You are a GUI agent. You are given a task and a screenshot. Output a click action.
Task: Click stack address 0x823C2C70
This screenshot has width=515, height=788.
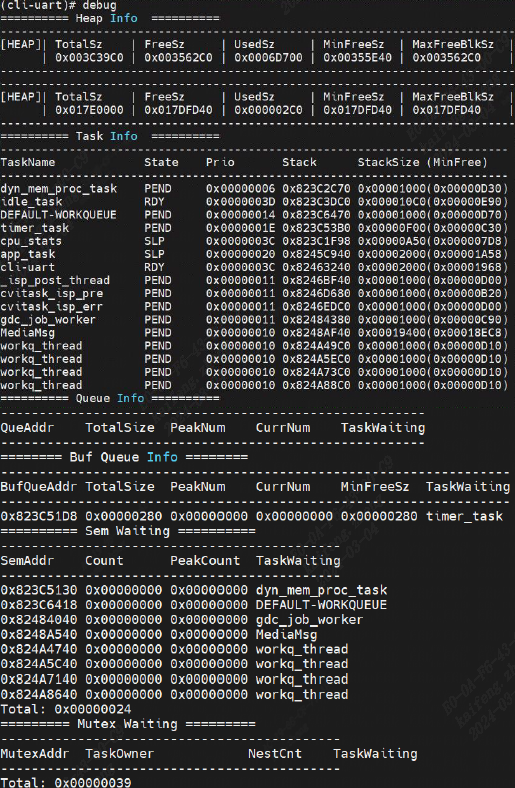(316, 189)
